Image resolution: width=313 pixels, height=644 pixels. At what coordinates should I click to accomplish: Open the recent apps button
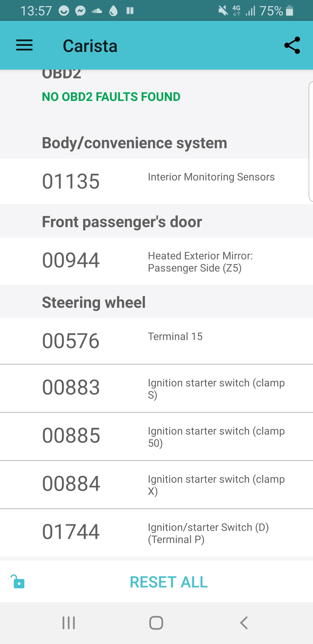point(69,623)
